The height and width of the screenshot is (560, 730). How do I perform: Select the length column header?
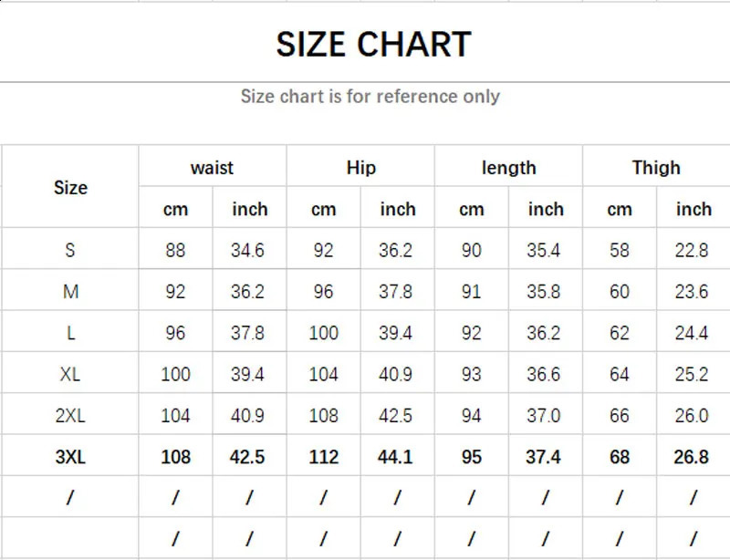tap(508, 168)
